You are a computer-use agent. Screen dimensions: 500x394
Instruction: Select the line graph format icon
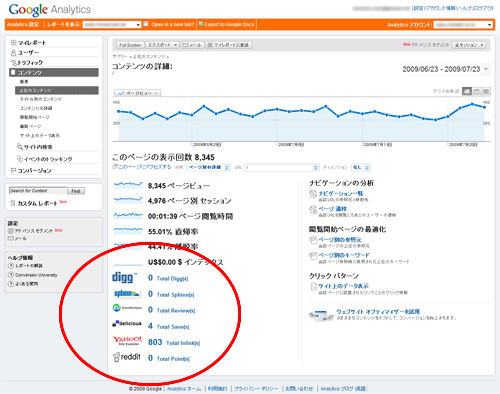(x=467, y=91)
